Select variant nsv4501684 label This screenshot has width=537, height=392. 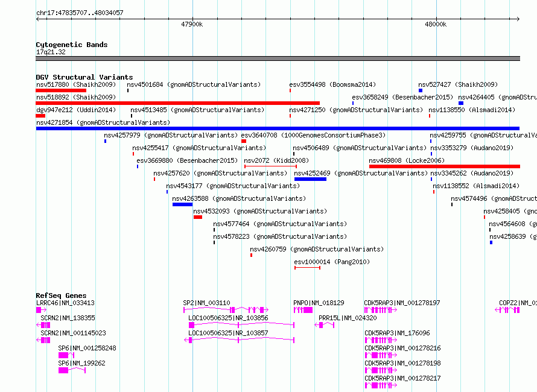(x=194, y=84)
